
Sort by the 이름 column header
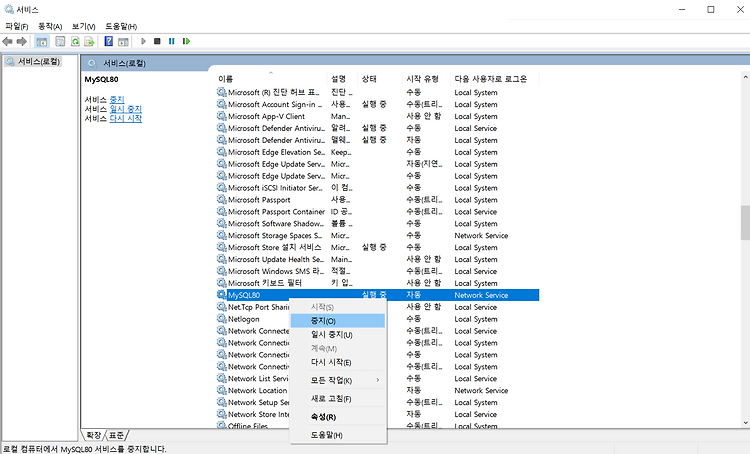[271, 78]
